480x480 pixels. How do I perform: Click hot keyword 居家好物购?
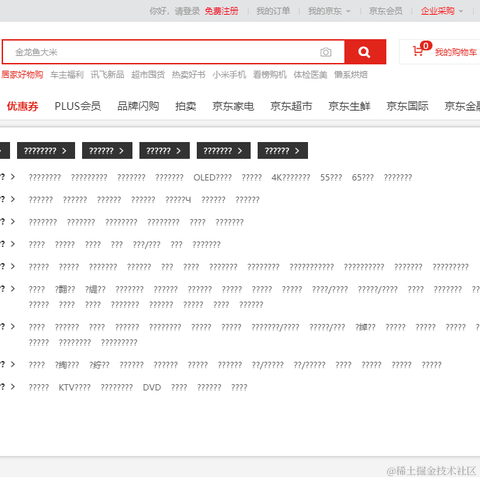22,75
